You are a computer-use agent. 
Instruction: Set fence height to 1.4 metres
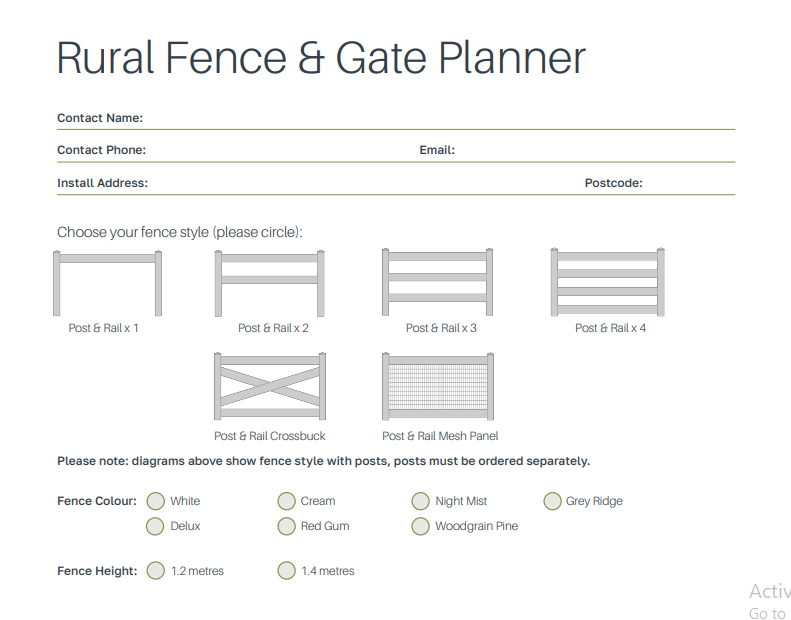(x=287, y=571)
